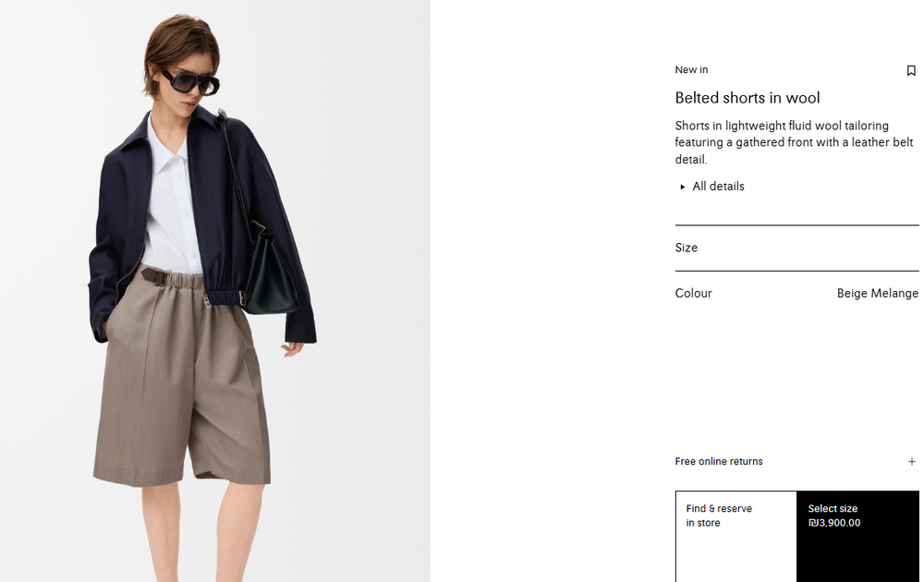Viewport: 924px width, 582px height.
Task: Save product with the bookmark icon
Action: (x=910, y=71)
